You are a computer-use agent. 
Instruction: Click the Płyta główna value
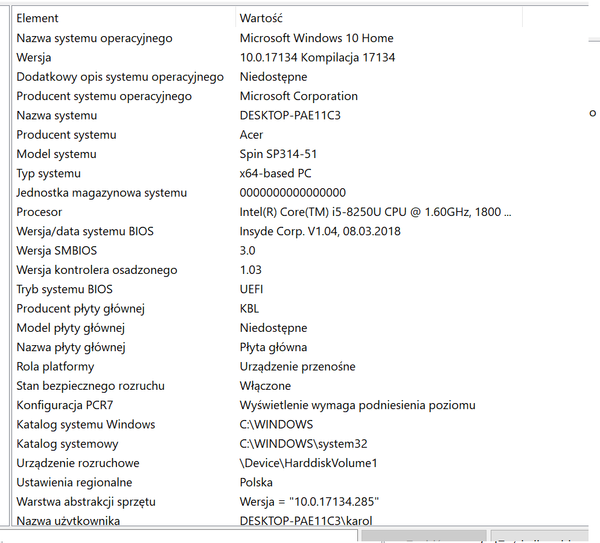pos(273,347)
